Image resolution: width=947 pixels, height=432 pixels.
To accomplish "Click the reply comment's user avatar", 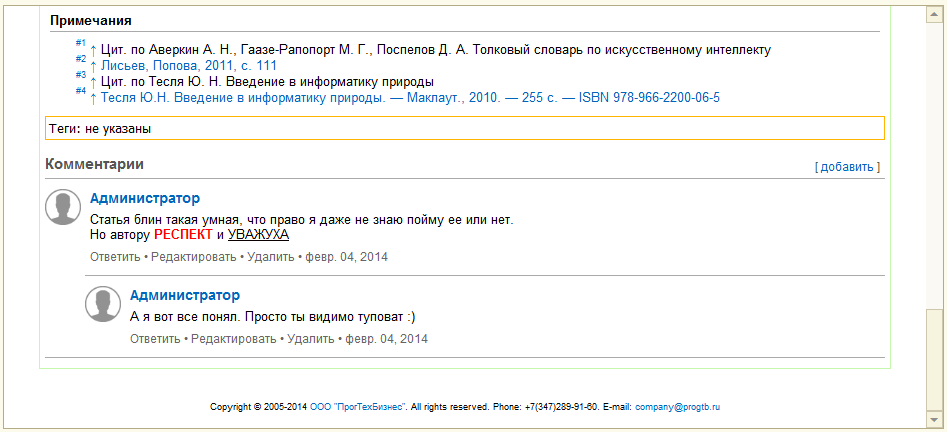I will [x=103, y=304].
